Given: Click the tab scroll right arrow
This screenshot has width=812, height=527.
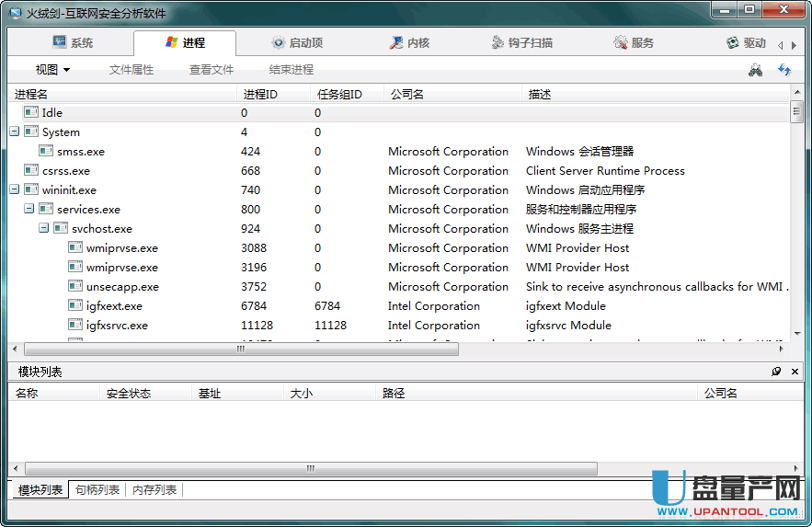Looking at the screenshot, I should pos(793,44).
